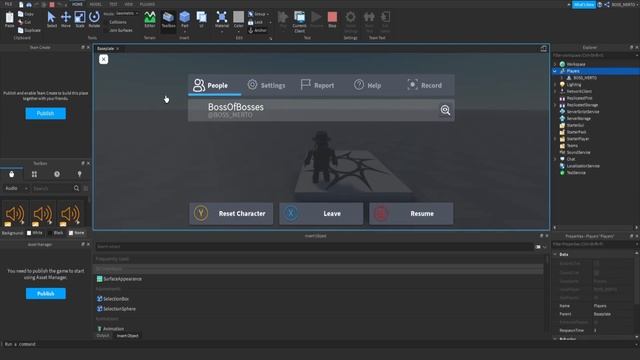
Task: Close the in-game menu with X
Action: coord(104,59)
